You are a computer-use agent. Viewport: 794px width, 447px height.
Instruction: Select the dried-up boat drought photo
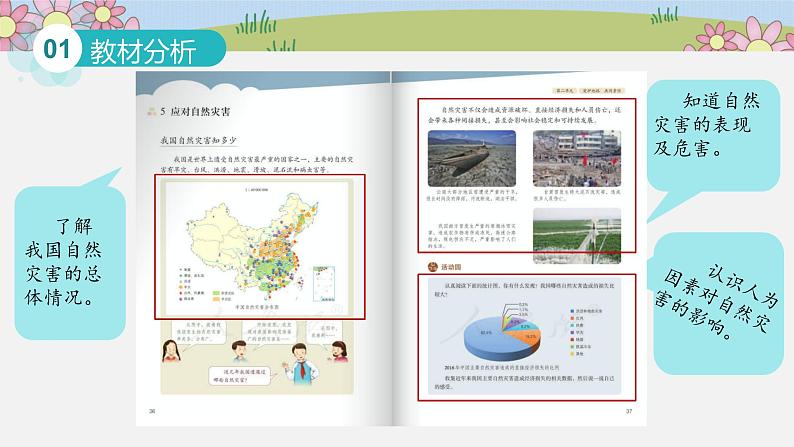(470, 157)
